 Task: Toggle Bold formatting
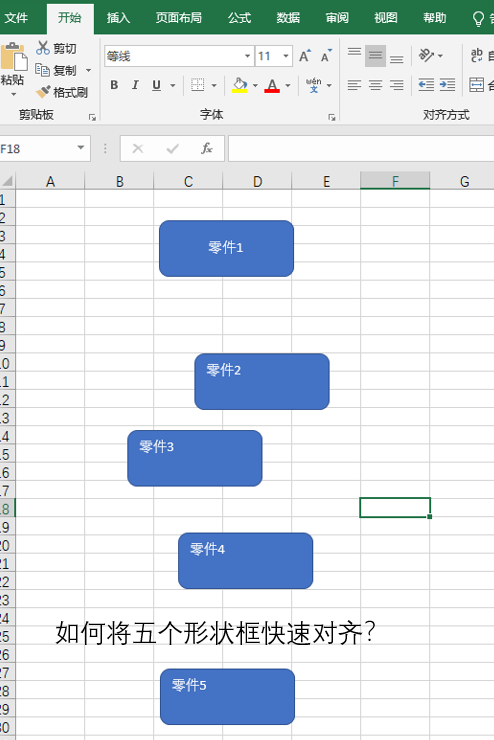[x=114, y=85]
